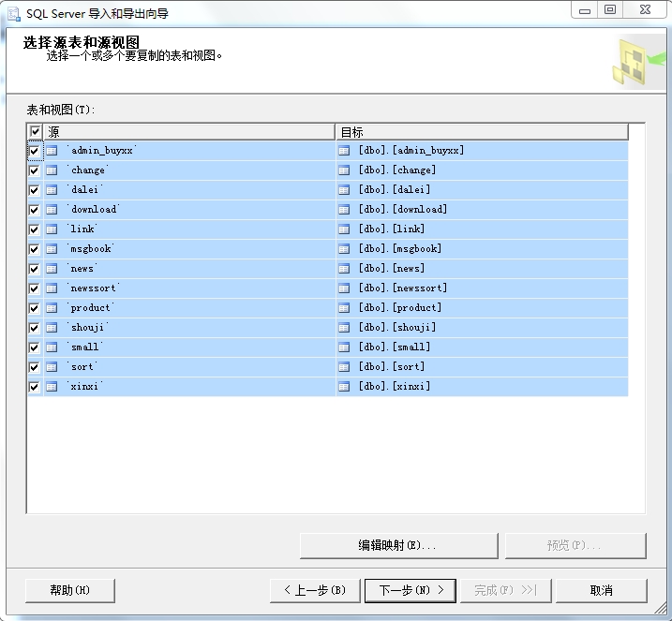Viewport: 672px width, 621px height.
Task: Click the 源 column header
Action: coord(187,132)
